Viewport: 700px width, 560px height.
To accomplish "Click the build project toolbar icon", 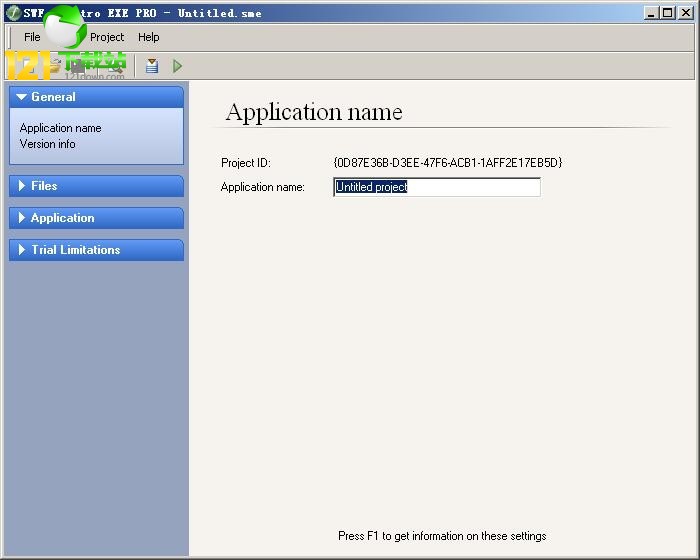I will pyautogui.click(x=152, y=66).
